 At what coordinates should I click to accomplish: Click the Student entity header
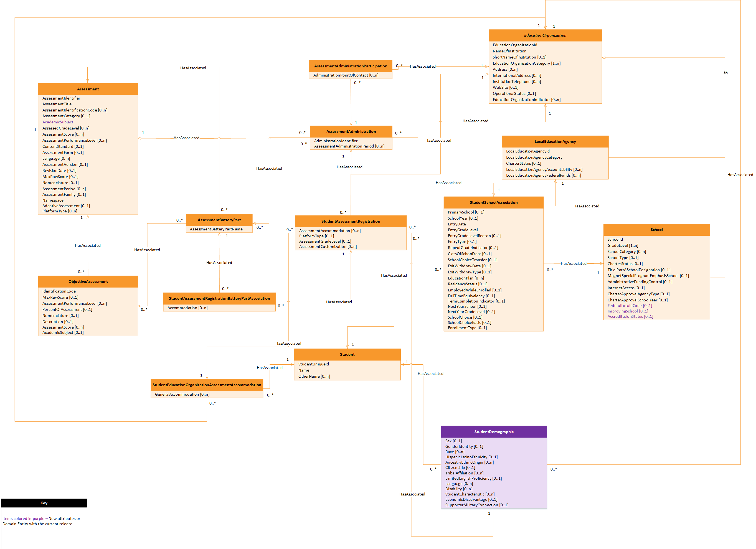tap(347, 354)
